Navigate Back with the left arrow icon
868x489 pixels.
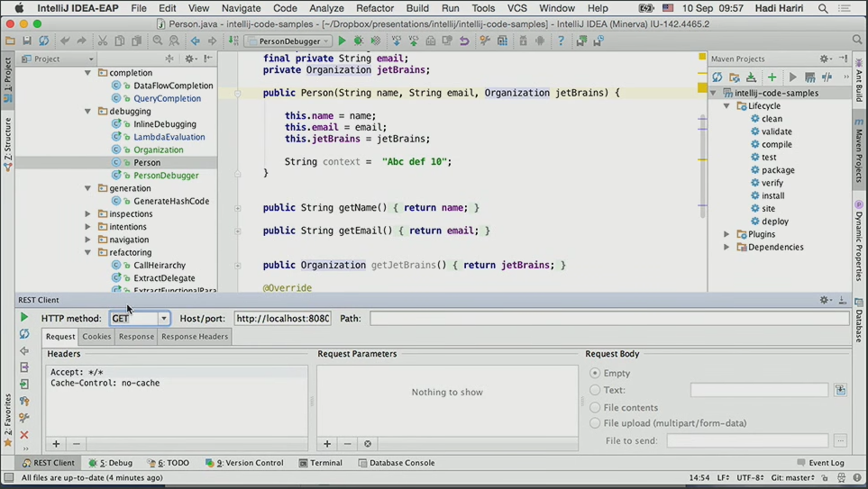tap(195, 41)
